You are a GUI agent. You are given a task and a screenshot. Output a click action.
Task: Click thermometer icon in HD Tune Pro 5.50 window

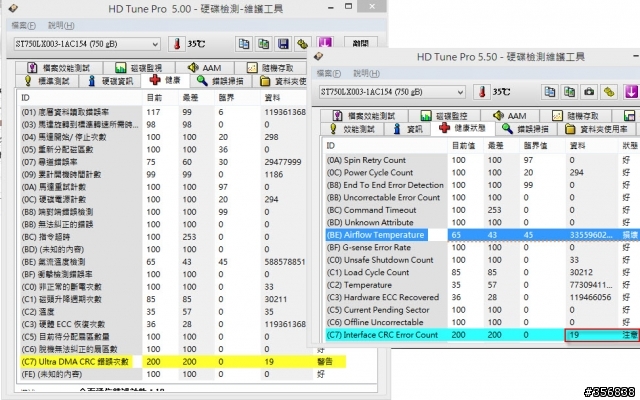tap(482, 92)
